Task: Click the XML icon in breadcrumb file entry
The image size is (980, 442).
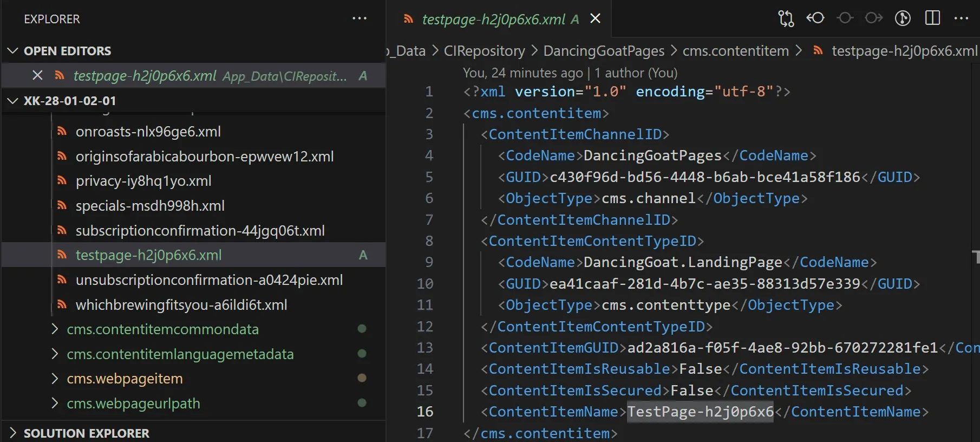Action: [x=818, y=50]
